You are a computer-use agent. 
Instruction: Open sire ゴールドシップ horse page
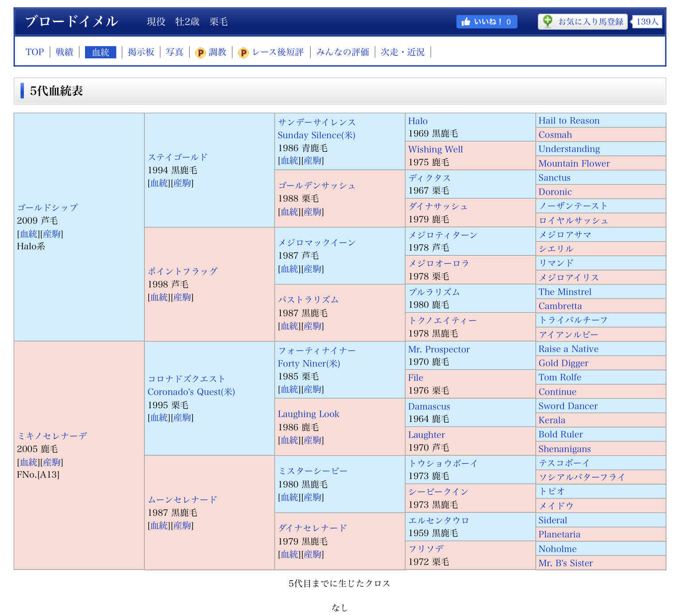click(x=47, y=207)
